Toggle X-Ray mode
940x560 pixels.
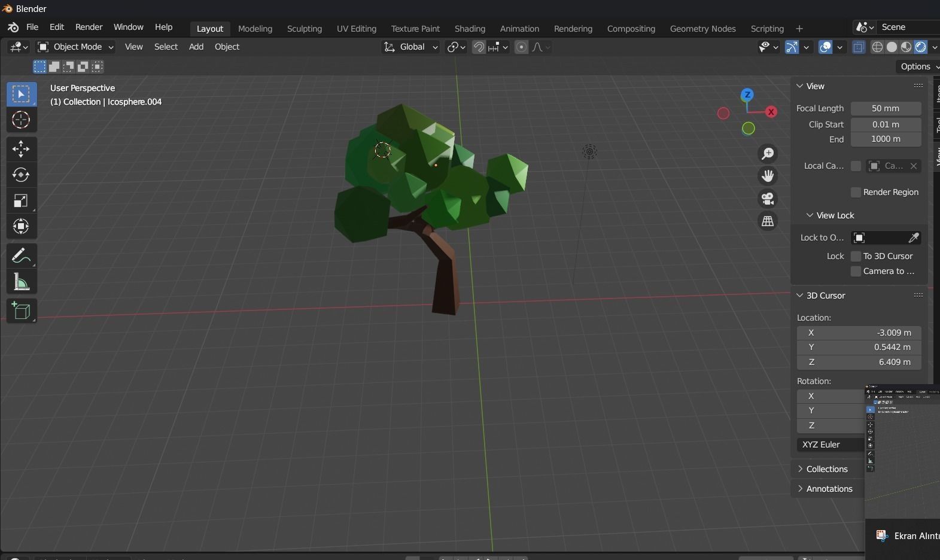tap(859, 47)
